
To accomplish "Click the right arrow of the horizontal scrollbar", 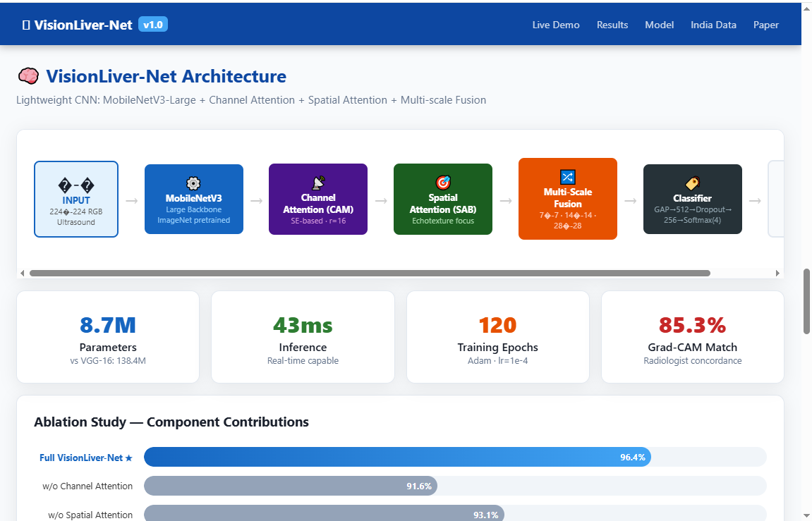I will coord(777,273).
